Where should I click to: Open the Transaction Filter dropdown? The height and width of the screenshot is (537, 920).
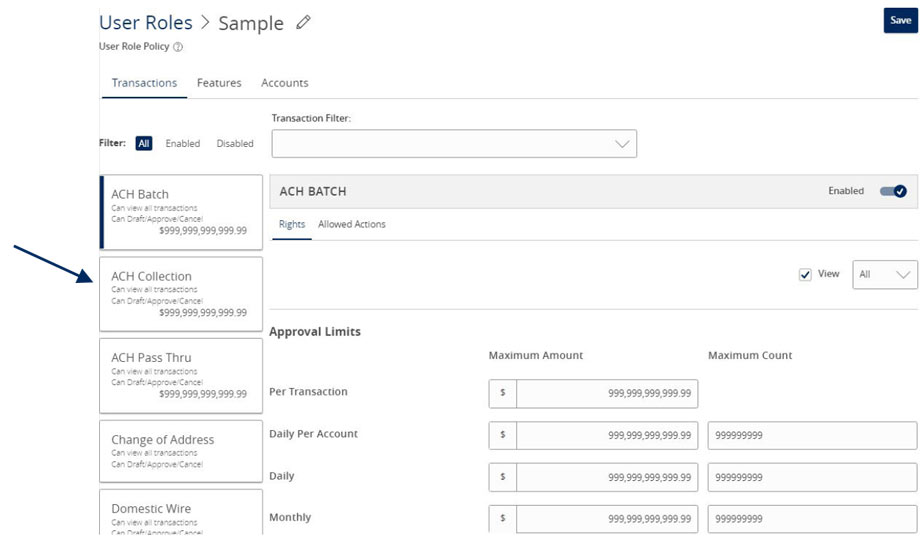454,144
